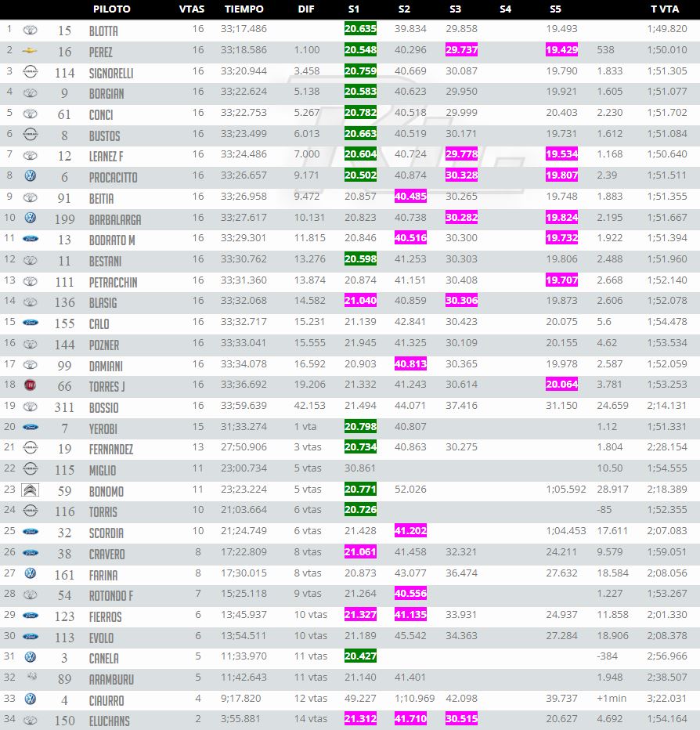Click the Chevrolet logo beside PEREZ
700x730 pixels.
click(x=30, y=50)
